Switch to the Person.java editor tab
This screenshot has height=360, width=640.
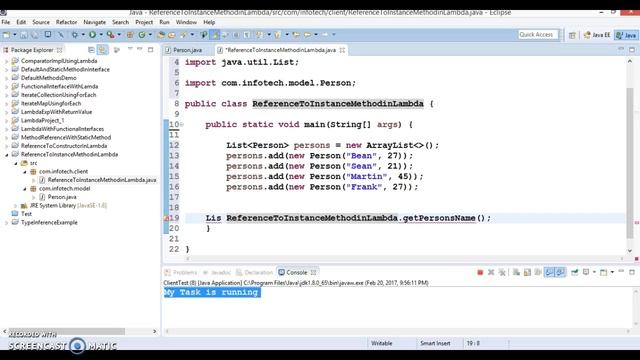(187, 50)
